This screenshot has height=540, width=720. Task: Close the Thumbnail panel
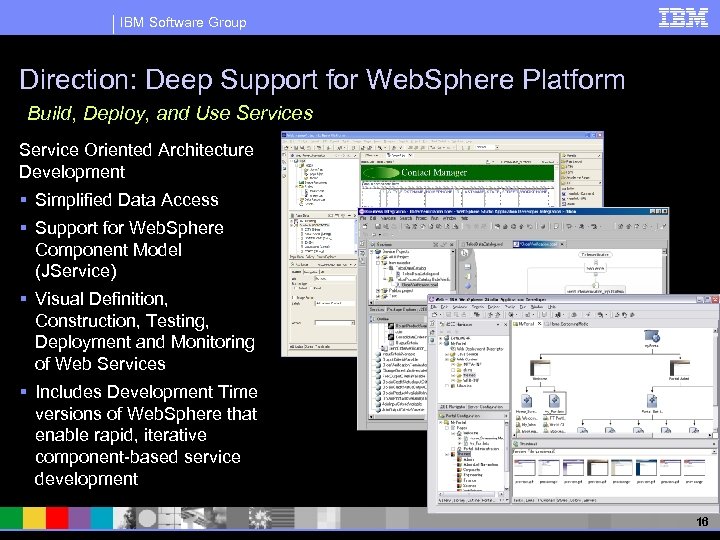click(x=714, y=444)
